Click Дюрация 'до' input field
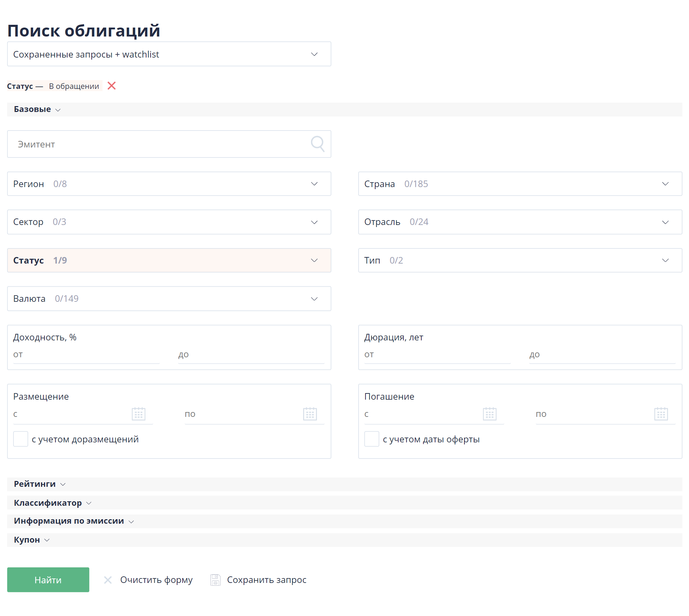Screen dimensions: 689x616 603,355
